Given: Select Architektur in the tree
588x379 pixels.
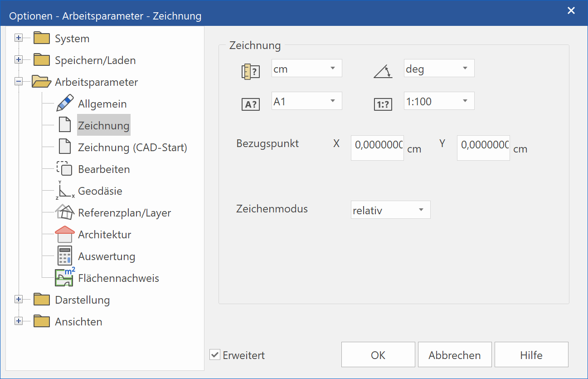Looking at the screenshot, I should click(x=105, y=235).
